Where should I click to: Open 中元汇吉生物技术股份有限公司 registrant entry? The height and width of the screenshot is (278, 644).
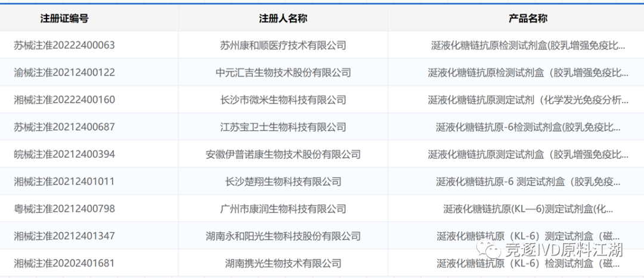(x=283, y=73)
